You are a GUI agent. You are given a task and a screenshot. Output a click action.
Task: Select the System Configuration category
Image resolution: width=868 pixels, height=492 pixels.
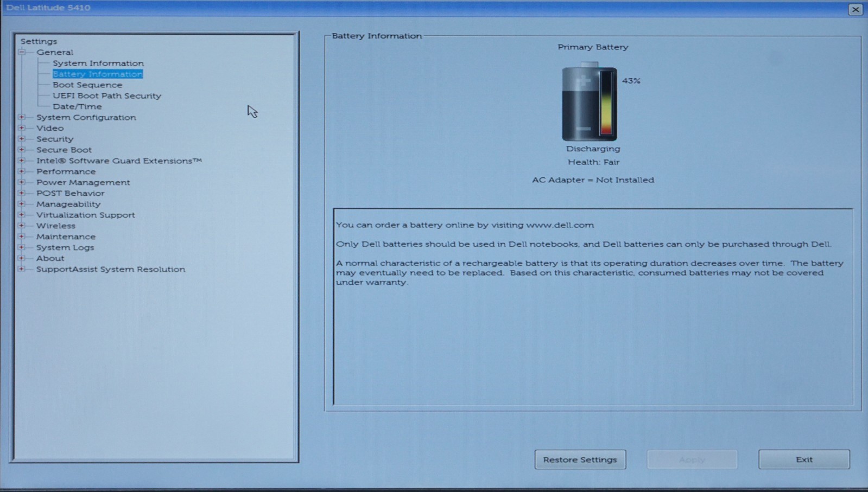coord(86,117)
